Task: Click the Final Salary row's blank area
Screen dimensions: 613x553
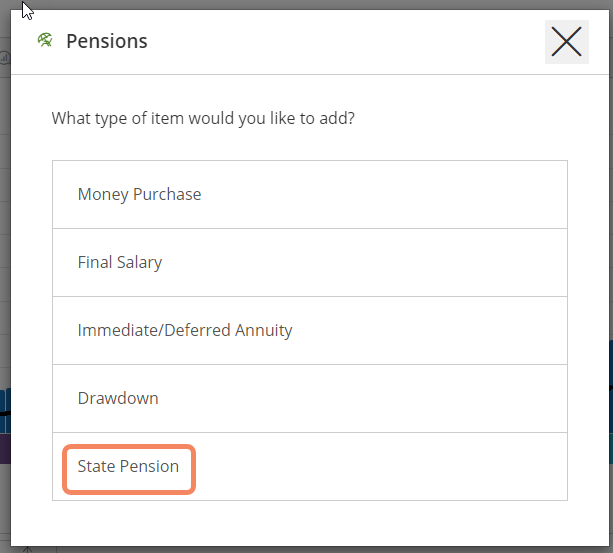Action: coord(400,262)
